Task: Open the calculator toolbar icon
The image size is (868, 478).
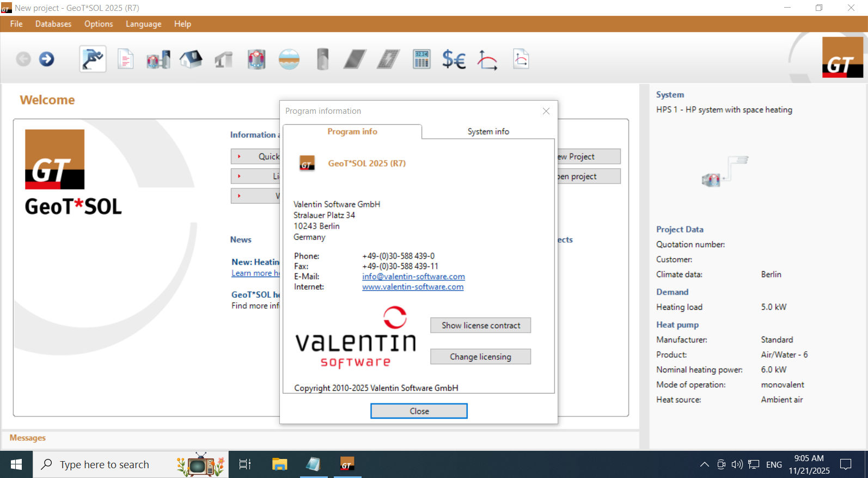Action: point(421,59)
